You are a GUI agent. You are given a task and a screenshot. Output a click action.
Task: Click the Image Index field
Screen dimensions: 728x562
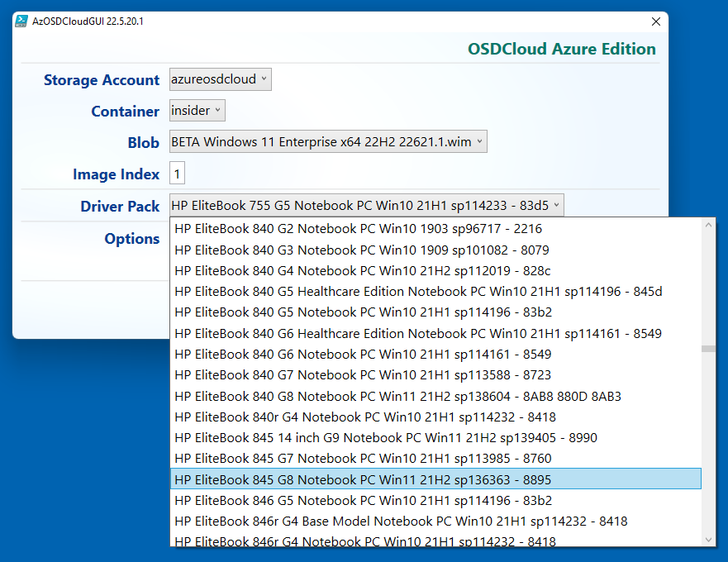(x=177, y=174)
